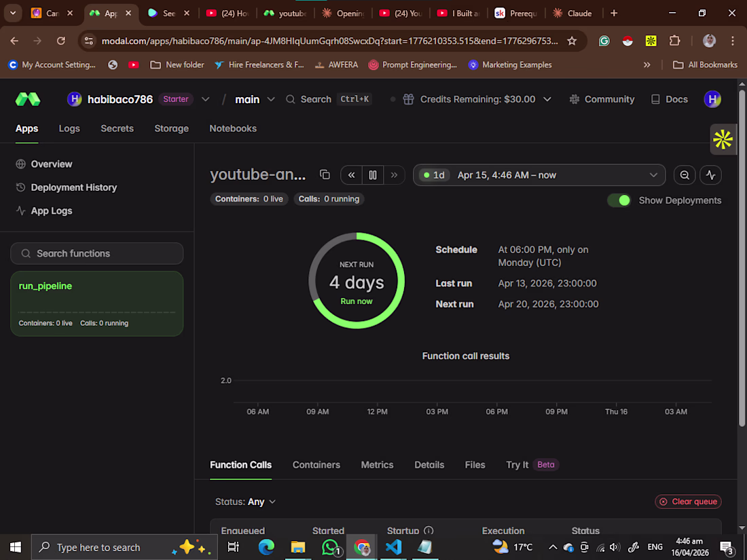Open the user avatar menu in the Modal header
Viewport: 747px width, 560px height.
tap(712, 99)
